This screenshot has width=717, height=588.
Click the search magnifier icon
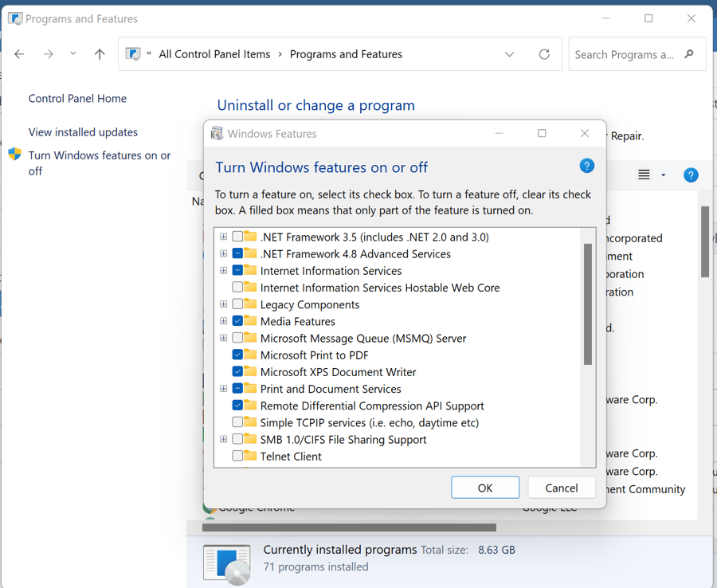(x=688, y=54)
